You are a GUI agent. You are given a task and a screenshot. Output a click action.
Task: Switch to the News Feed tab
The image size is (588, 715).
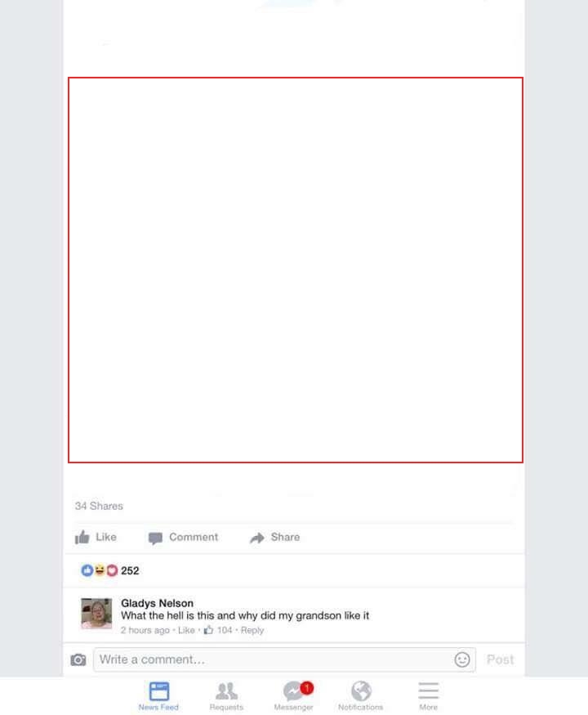158,696
